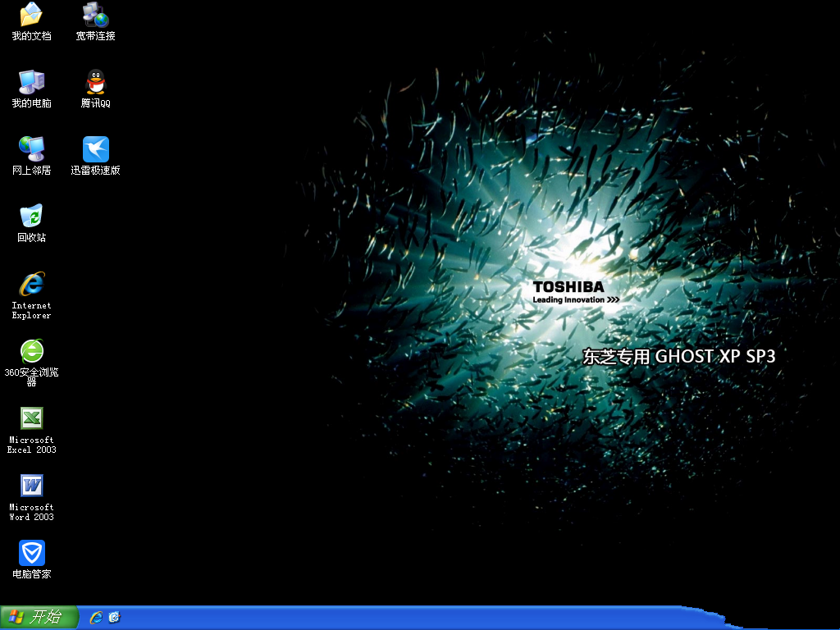The image size is (840, 630).
Task: Click the second quick launch icon beside IE
Action: click(114, 618)
